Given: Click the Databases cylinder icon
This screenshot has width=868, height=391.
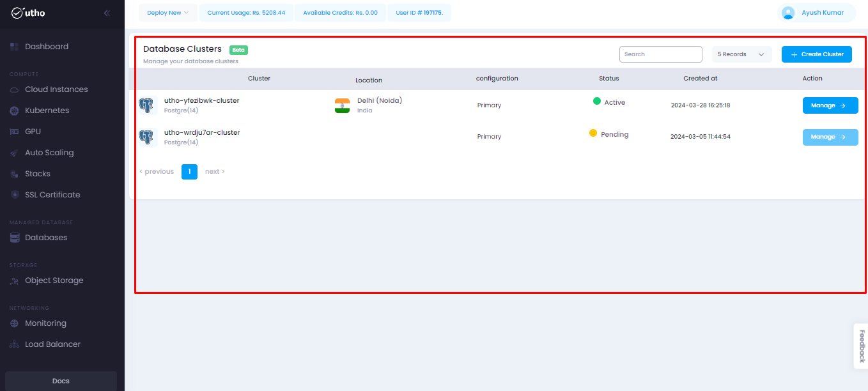Looking at the screenshot, I should point(15,238).
